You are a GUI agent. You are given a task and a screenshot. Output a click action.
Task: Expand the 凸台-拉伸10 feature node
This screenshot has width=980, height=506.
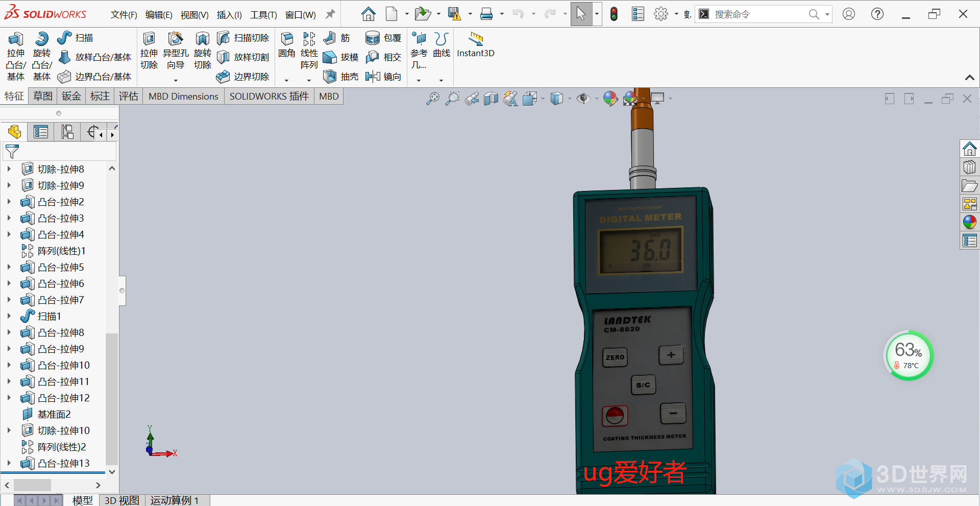9,365
